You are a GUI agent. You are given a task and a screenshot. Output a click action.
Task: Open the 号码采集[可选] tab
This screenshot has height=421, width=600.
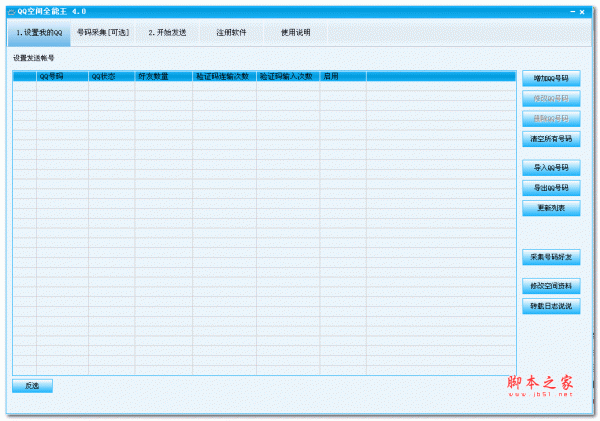103,33
